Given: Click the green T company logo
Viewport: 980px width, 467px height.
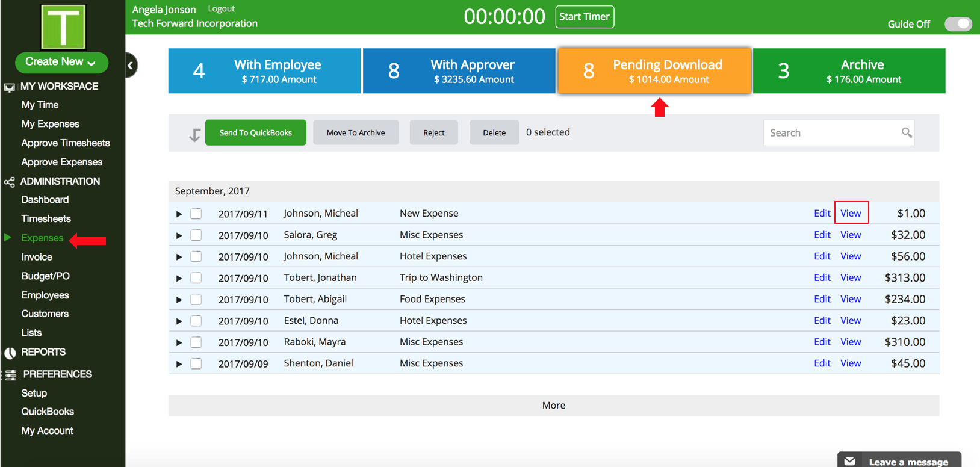Looking at the screenshot, I should (x=63, y=26).
